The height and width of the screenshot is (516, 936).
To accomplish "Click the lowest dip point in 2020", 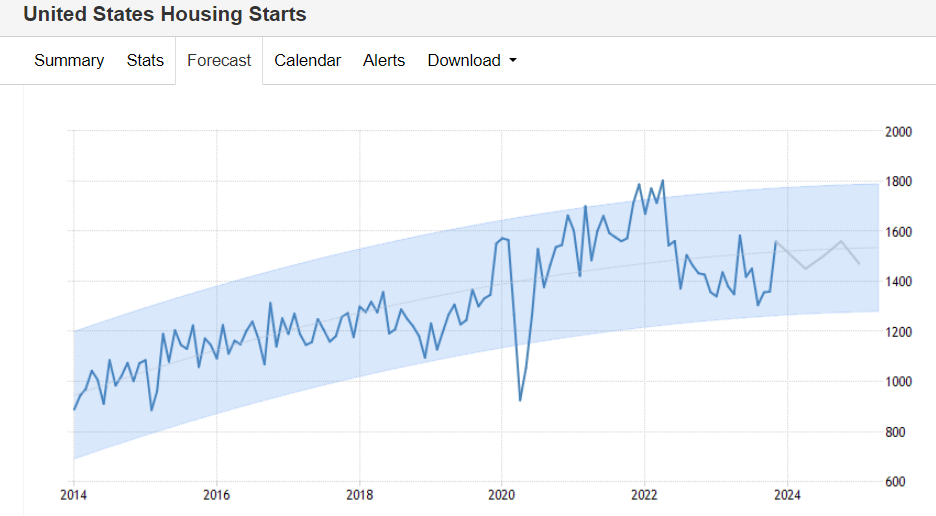I will [x=520, y=400].
